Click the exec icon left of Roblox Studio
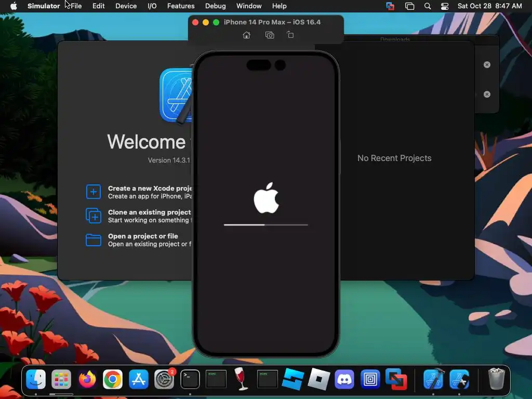532x399 pixels. pyautogui.click(x=267, y=379)
